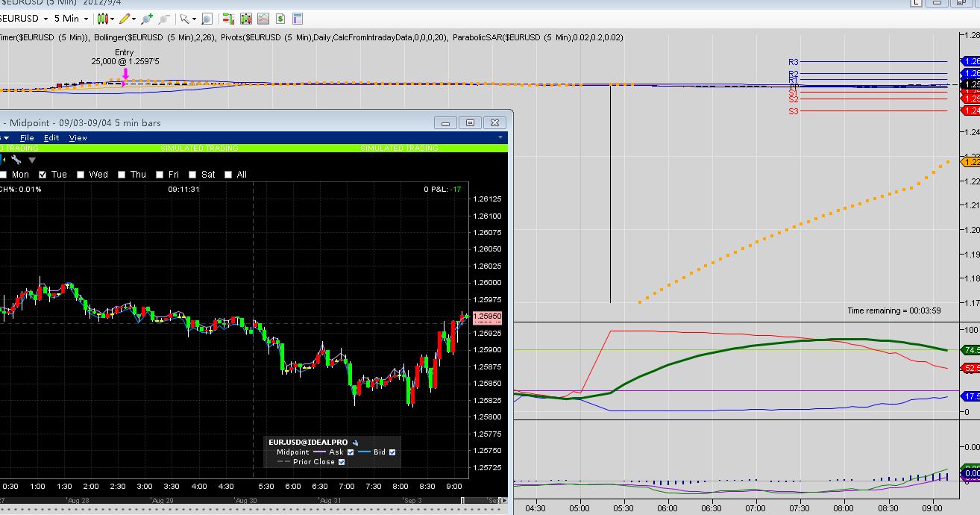Uncheck the Prior Close checkbox
The width and height of the screenshot is (980, 515).
(342, 462)
